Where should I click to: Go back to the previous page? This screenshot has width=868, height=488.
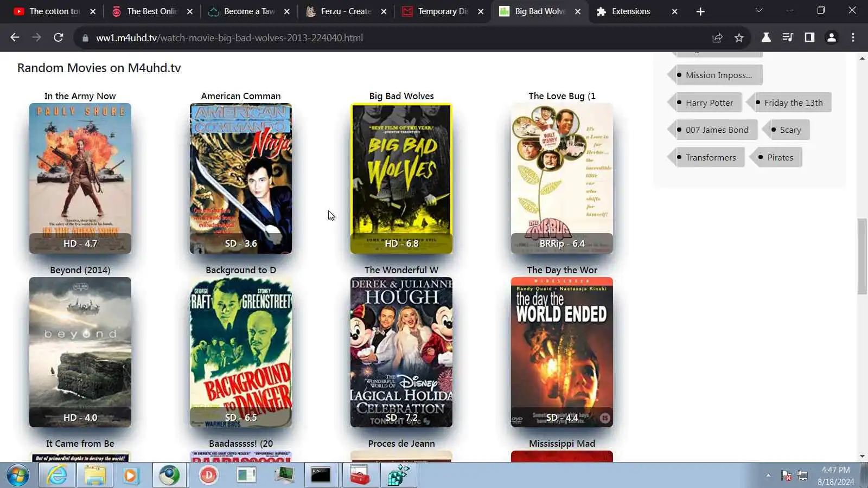point(15,37)
